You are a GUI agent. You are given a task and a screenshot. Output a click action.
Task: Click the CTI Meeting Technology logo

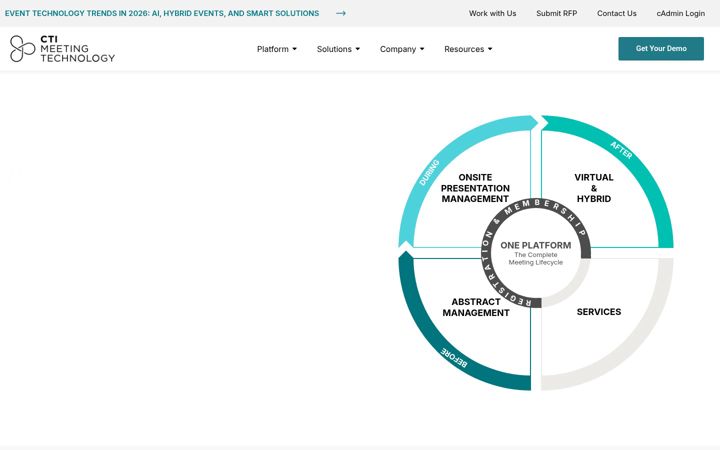62,49
